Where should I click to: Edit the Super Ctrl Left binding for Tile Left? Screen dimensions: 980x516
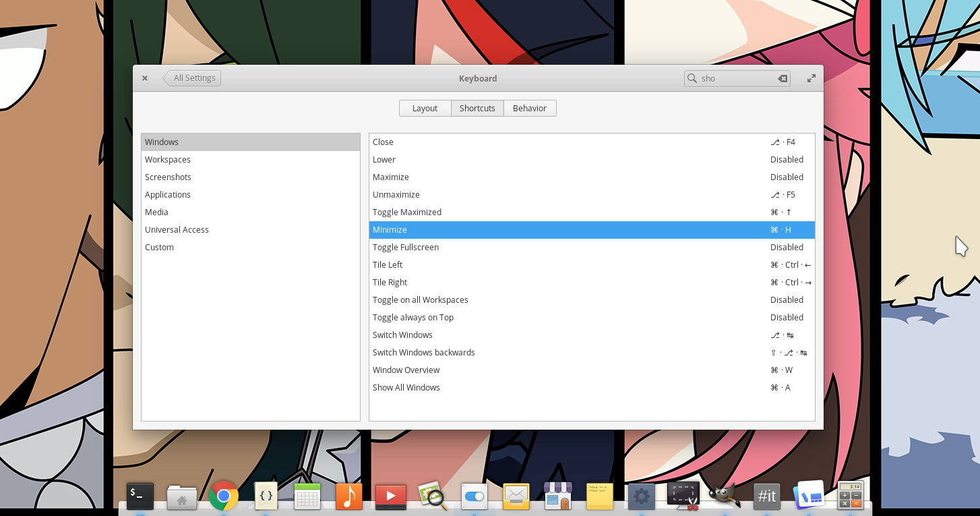(x=791, y=264)
